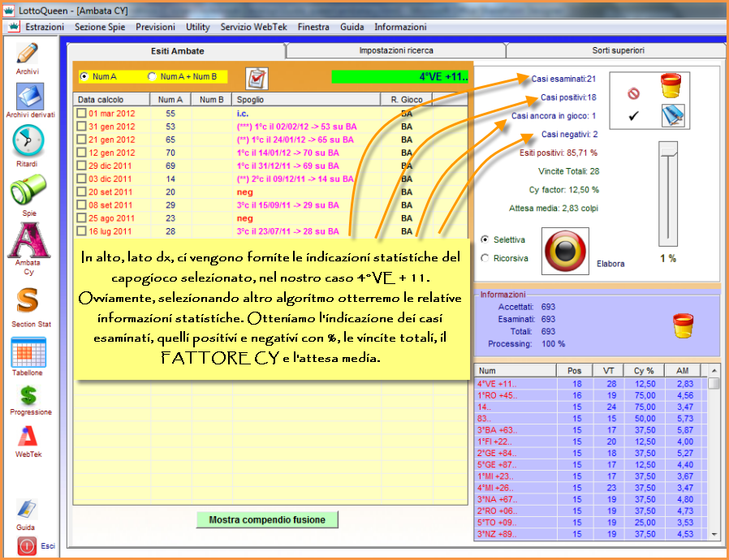
Task: Open the Utility menu
Action: click(197, 27)
